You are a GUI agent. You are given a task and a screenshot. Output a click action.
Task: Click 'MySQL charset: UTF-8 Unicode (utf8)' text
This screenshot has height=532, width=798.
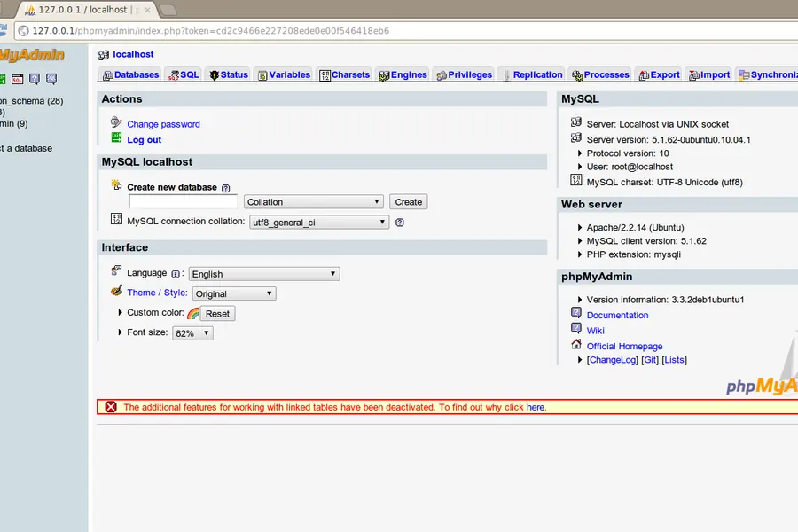[665, 183]
